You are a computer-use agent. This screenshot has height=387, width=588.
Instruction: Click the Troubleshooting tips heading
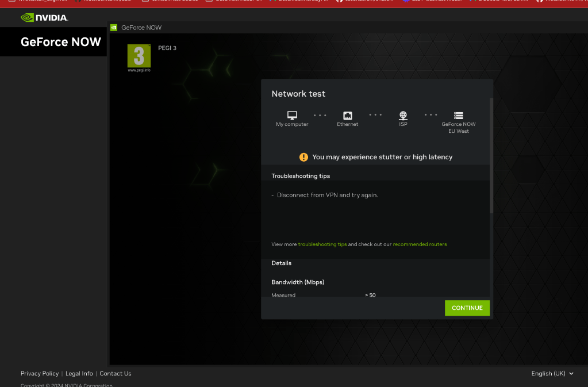pyautogui.click(x=301, y=176)
